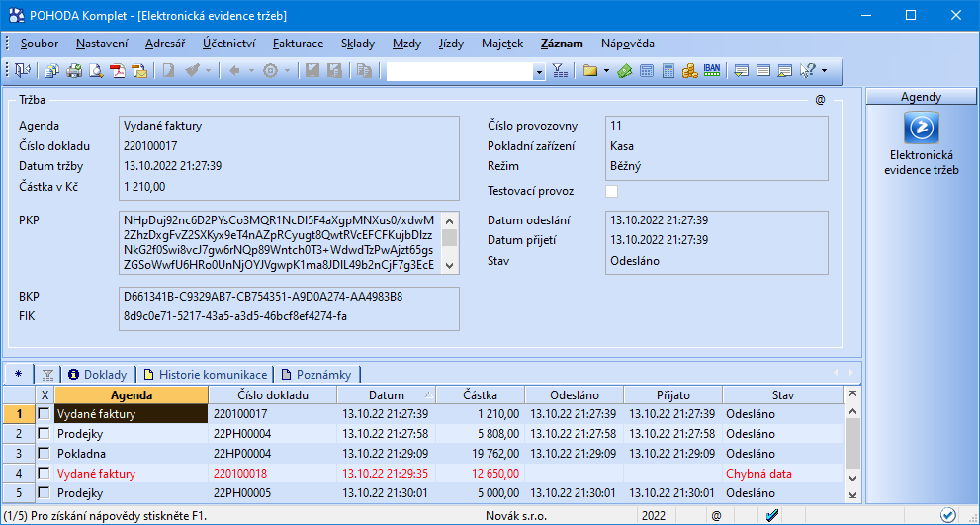Open print preview with magnifier icon
This screenshot has width=980, height=525.
coord(96,70)
